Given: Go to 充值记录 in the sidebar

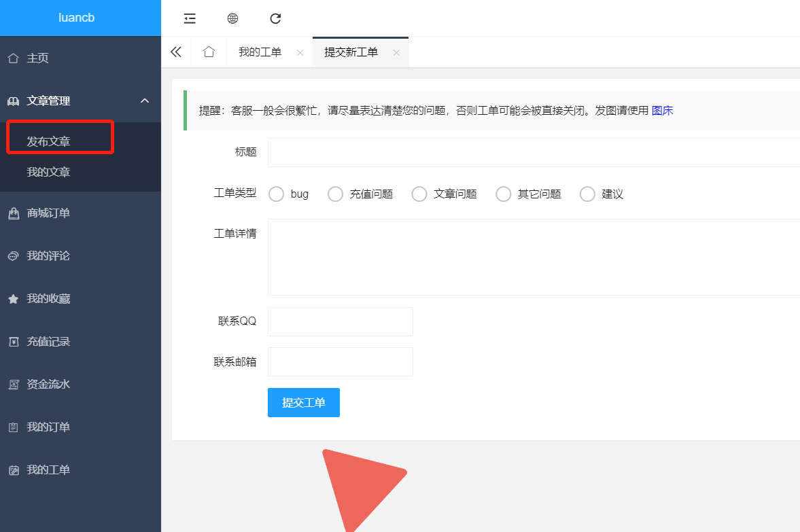Looking at the screenshot, I should pyautogui.click(x=48, y=342).
